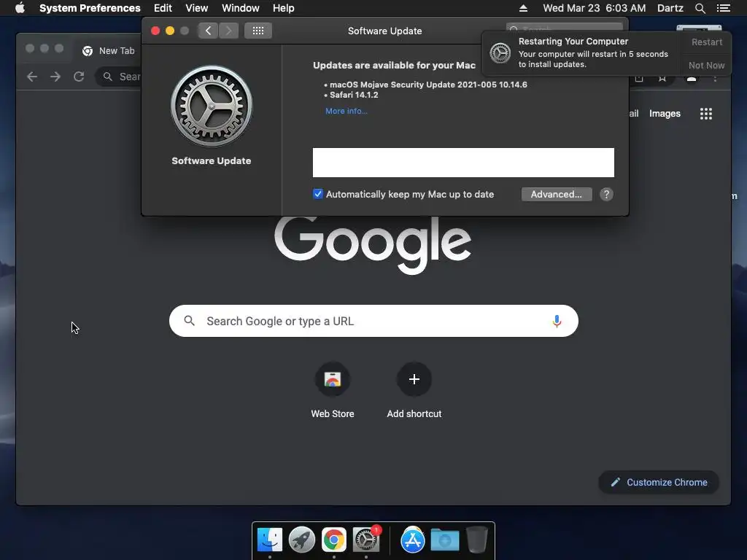Click Chrome's back arrow
Viewport: 747px width, 560px height.
click(x=32, y=77)
